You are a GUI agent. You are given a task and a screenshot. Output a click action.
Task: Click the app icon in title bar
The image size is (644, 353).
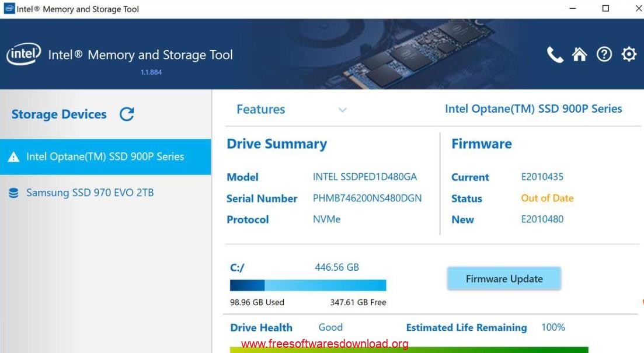[9, 9]
